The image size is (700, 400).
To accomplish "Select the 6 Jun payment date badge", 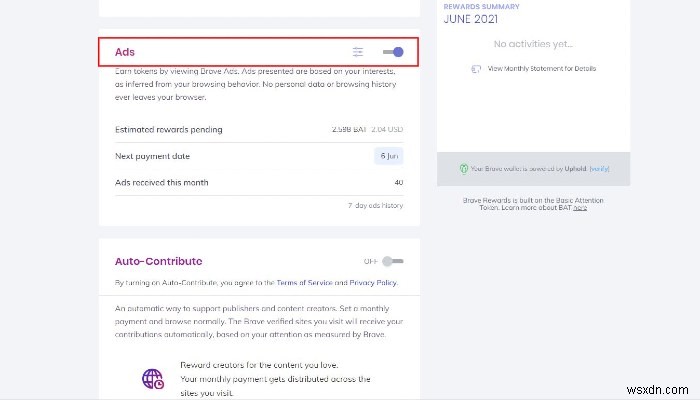I will click(x=389, y=156).
